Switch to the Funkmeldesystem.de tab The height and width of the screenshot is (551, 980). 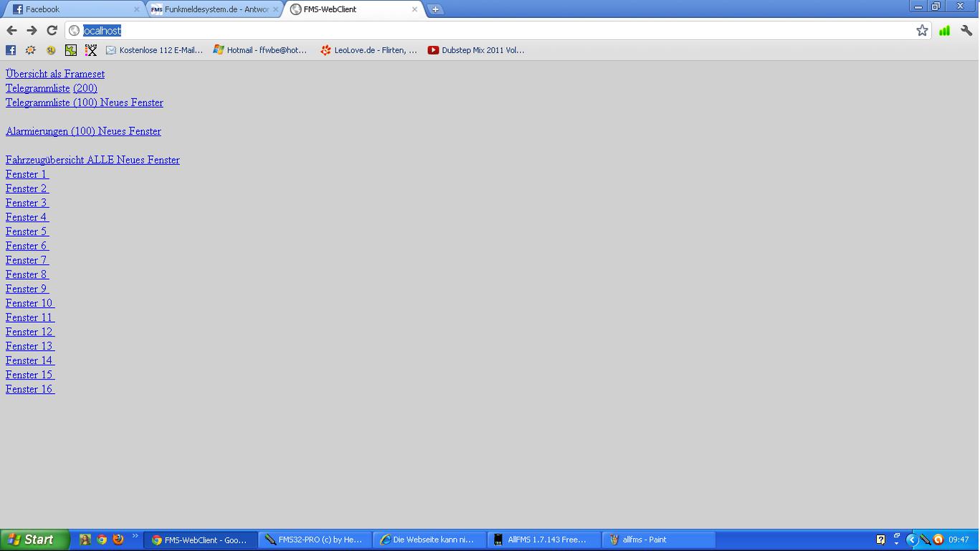click(211, 9)
